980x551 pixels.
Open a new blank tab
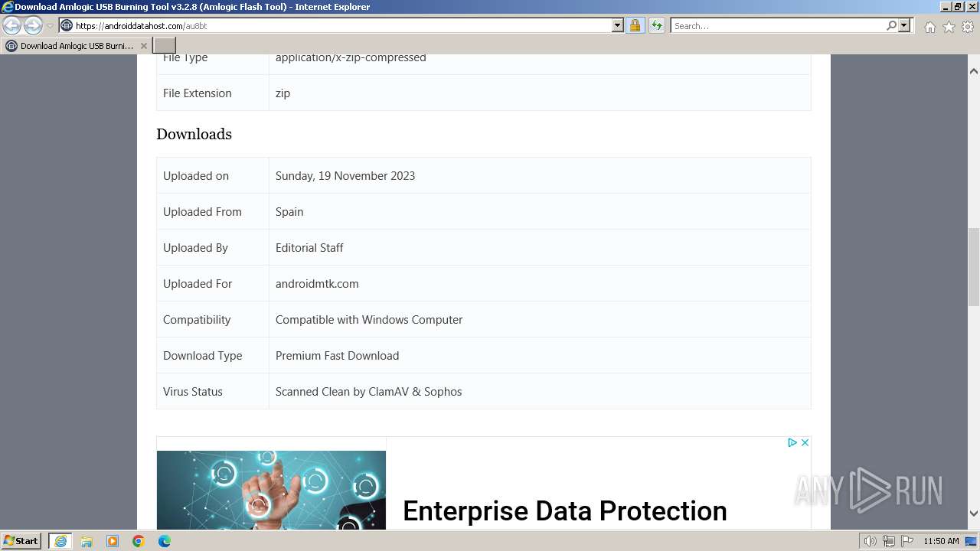[x=165, y=46]
